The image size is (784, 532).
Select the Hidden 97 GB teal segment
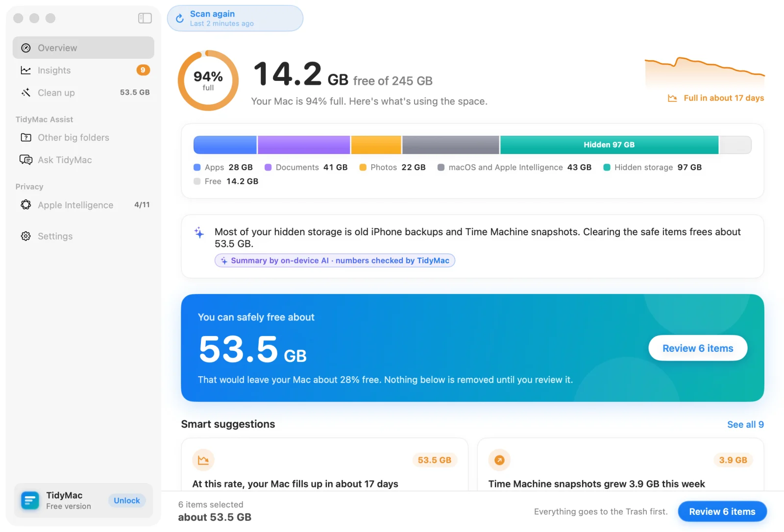tap(609, 145)
